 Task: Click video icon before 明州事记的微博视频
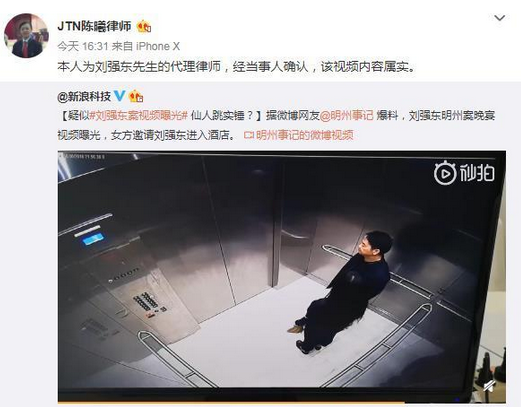(249, 135)
